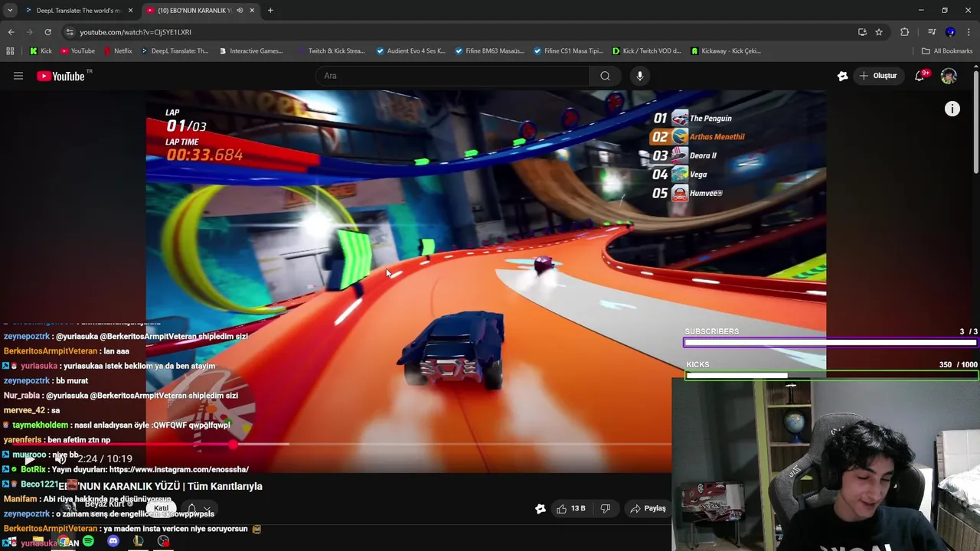Open Spotify from the taskbar
980x551 pixels.
click(89, 542)
